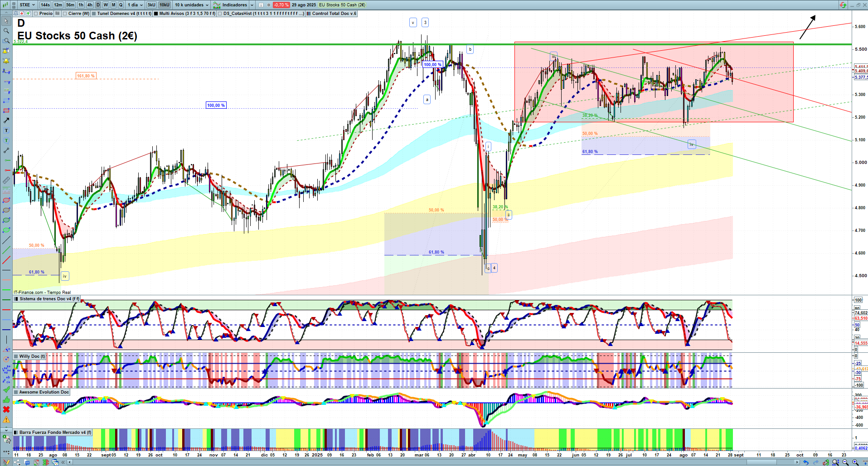
Task: Toggle Multi Avisos indicator box
Action: (x=156, y=14)
